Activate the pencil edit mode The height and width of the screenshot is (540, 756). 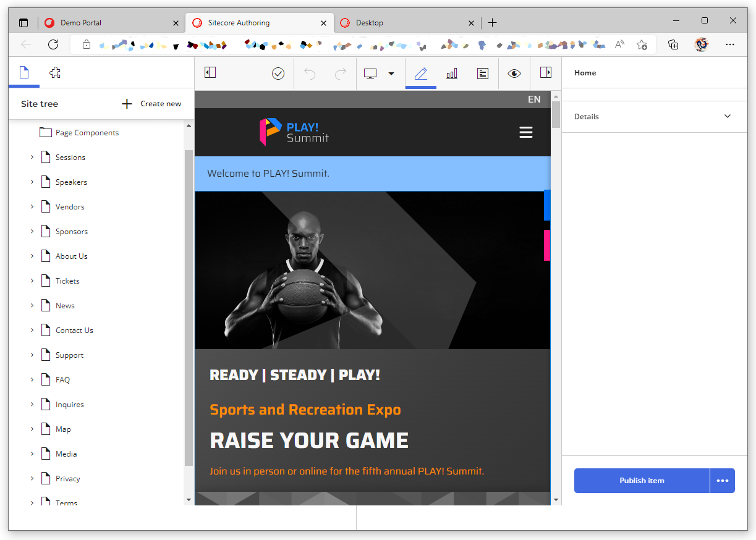(x=421, y=74)
